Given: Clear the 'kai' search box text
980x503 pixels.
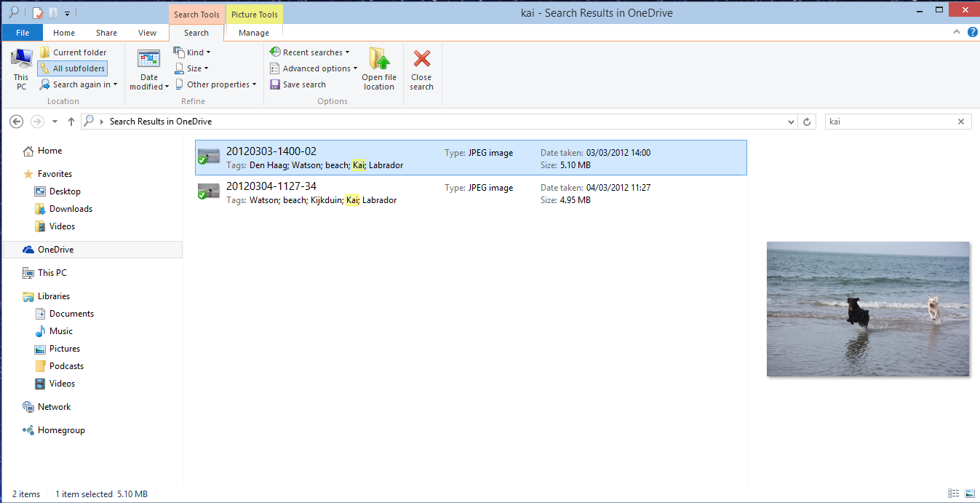Looking at the screenshot, I should (961, 122).
